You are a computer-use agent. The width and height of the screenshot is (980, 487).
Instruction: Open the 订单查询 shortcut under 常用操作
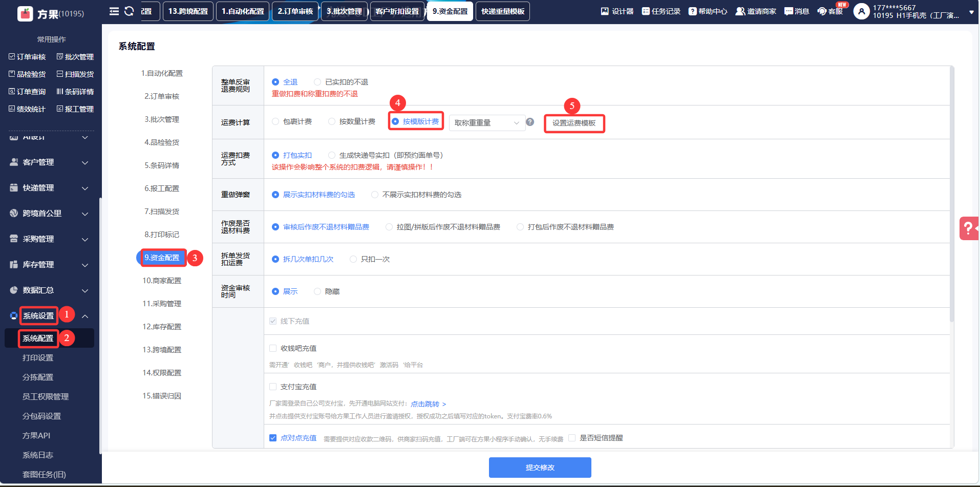[x=28, y=92]
